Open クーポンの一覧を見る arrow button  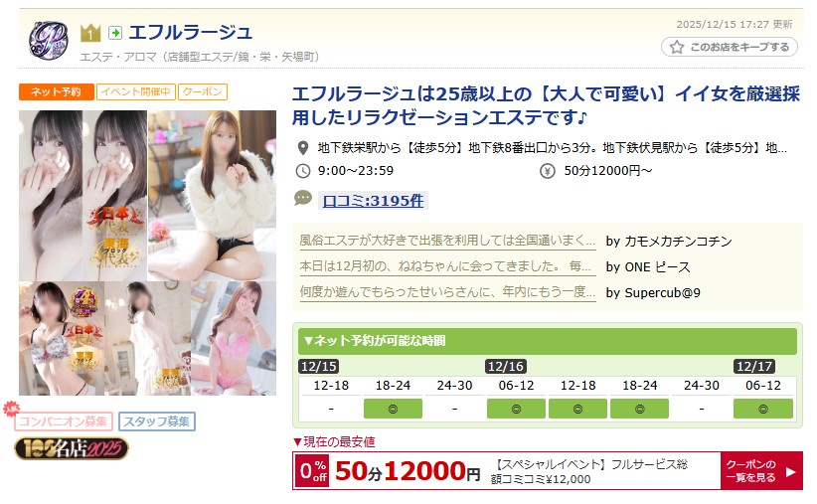coord(761,470)
